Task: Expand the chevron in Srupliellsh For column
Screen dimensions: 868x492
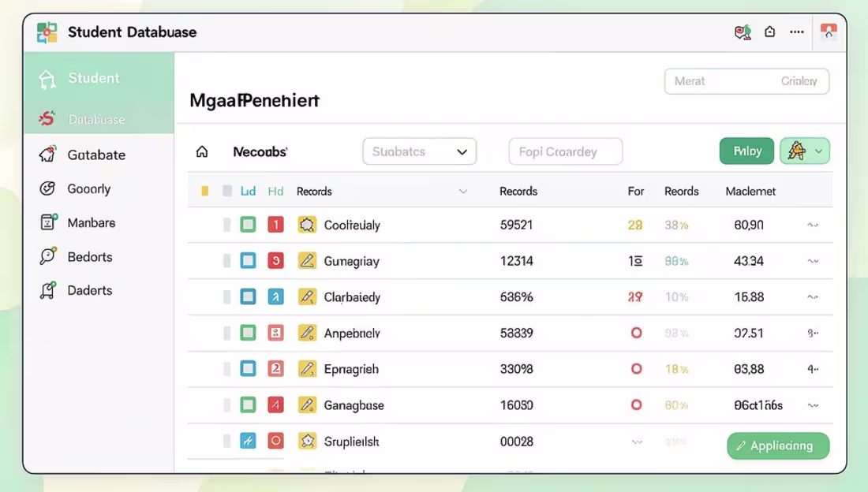Action: click(637, 442)
